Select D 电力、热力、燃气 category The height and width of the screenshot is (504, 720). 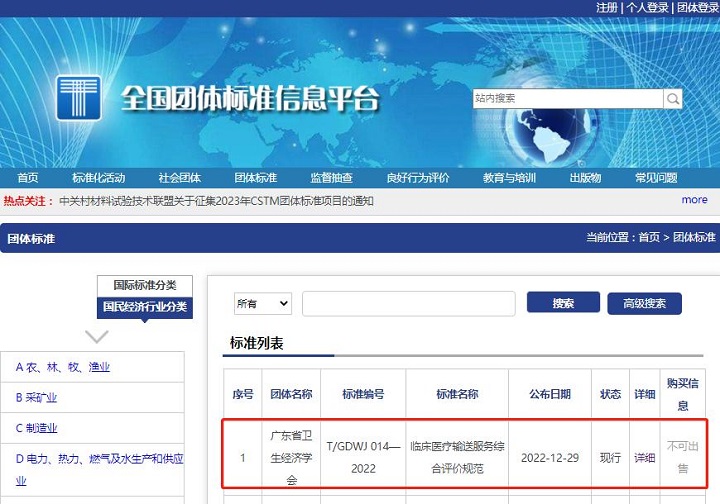(100, 470)
